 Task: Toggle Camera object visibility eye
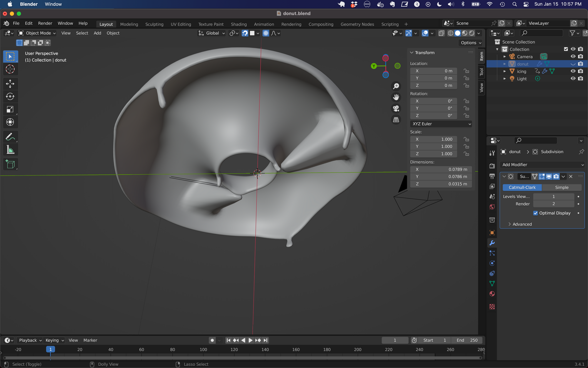pyautogui.click(x=573, y=57)
